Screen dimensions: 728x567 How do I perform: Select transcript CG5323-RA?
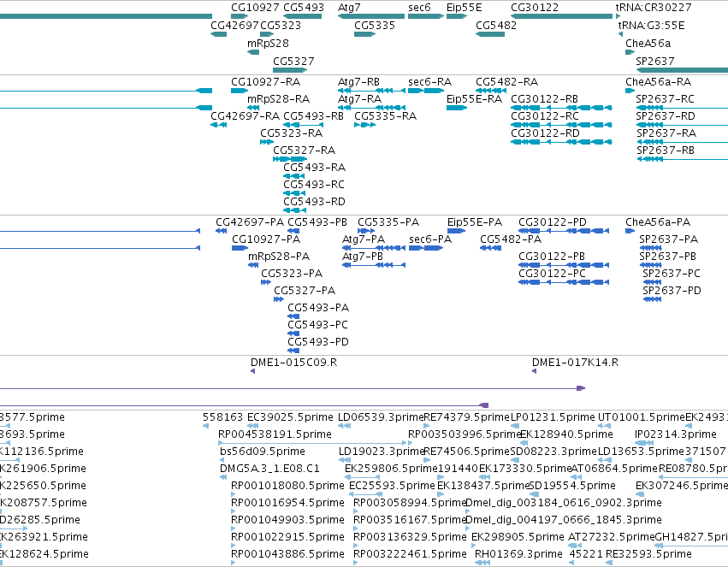point(291,133)
